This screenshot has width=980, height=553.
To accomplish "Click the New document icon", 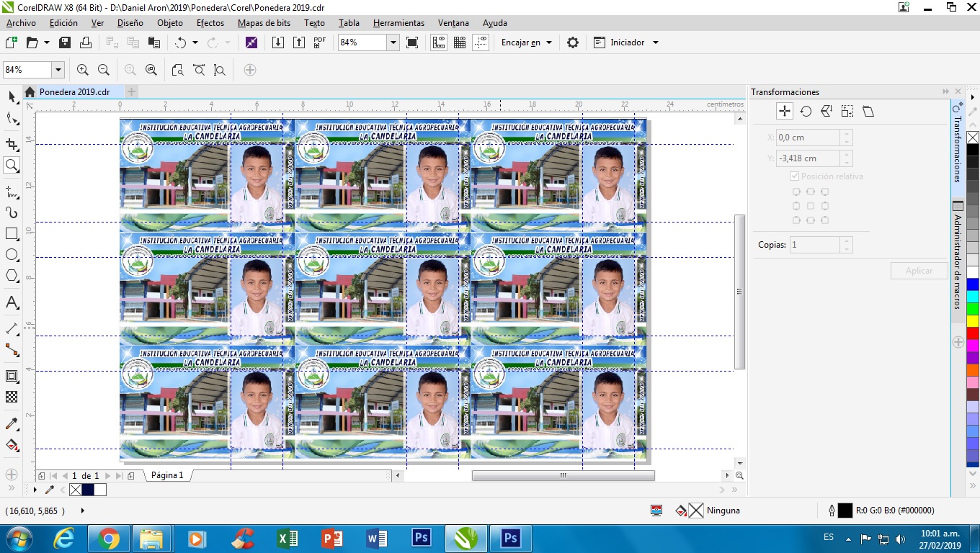I will [x=11, y=42].
